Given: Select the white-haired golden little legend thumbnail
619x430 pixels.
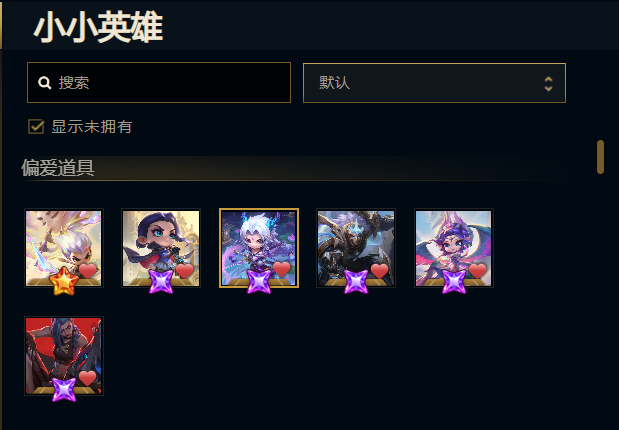Looking at the screenshot, I should pos(64,248).
